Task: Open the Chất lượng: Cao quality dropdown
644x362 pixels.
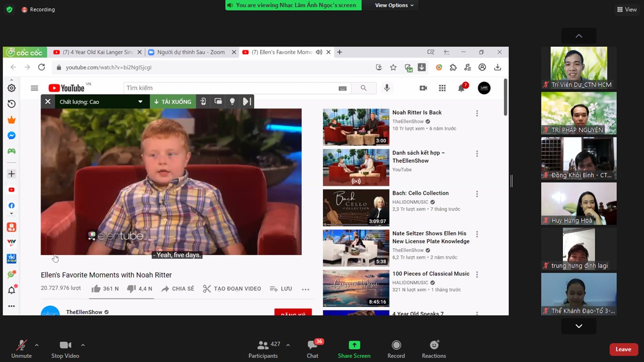Action: point(101,102)
